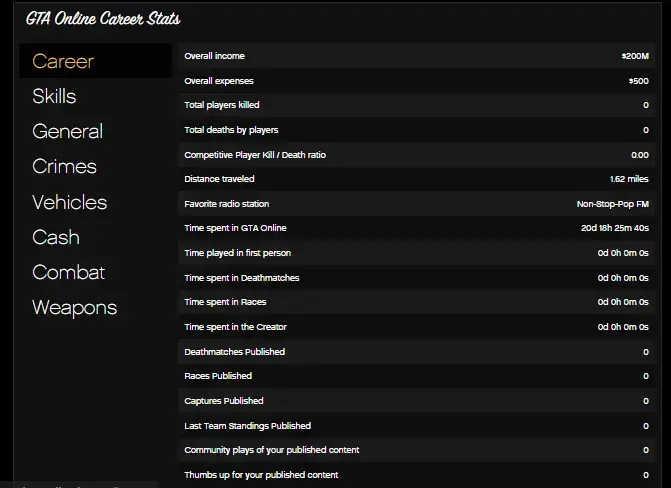Select the Overall expenses stat row
This screenshot has height=488, width=671.
[x=416, y=81]
